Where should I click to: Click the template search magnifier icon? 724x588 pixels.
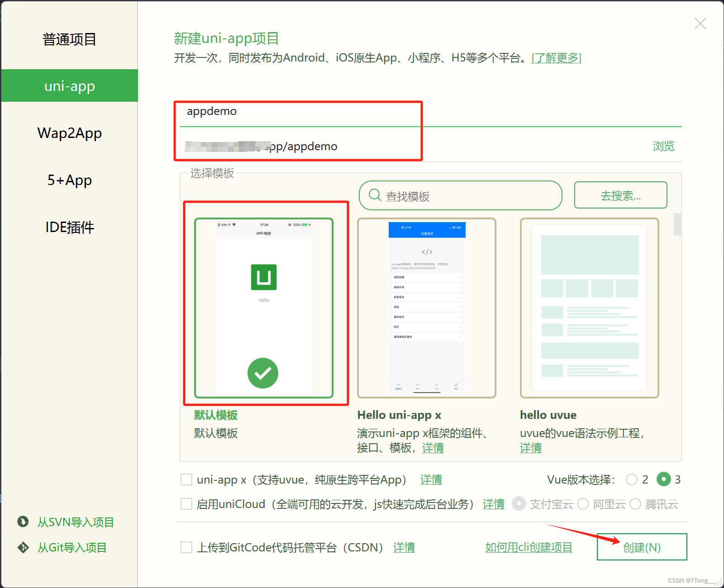375,195
